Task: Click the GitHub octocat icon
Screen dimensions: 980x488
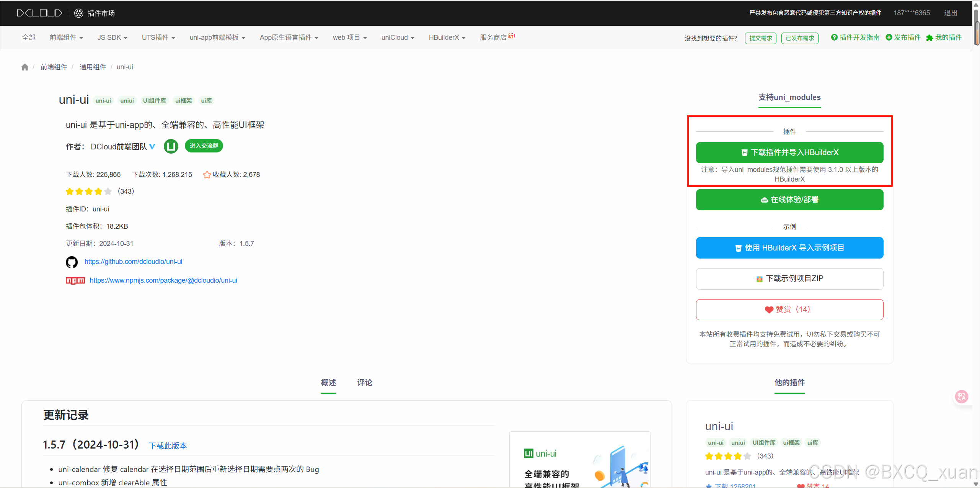Action: tap(72, 262)
